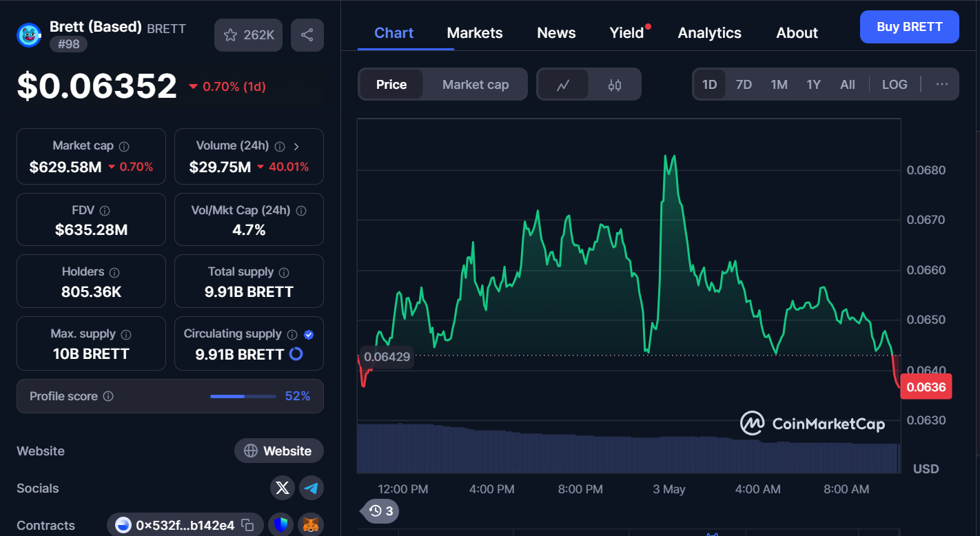Click the 805.36K holders value
The height and width of the screenshot is (536, 980).
[x=91, y=292]
